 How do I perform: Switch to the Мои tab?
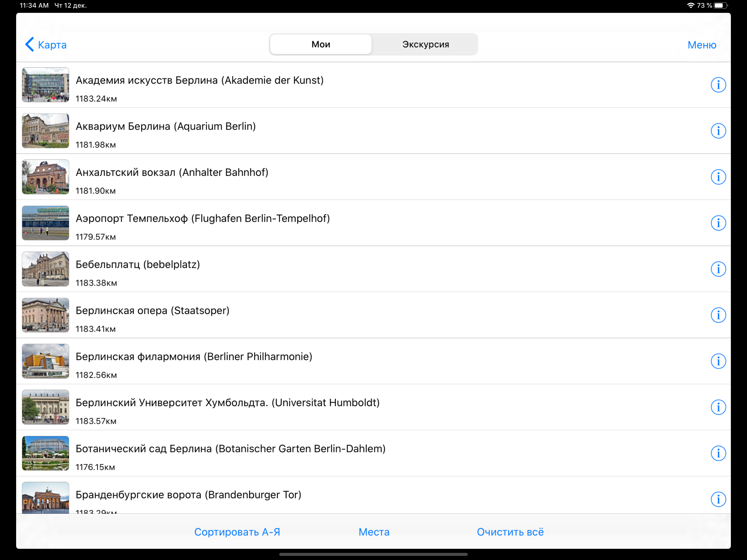point(321,44)
